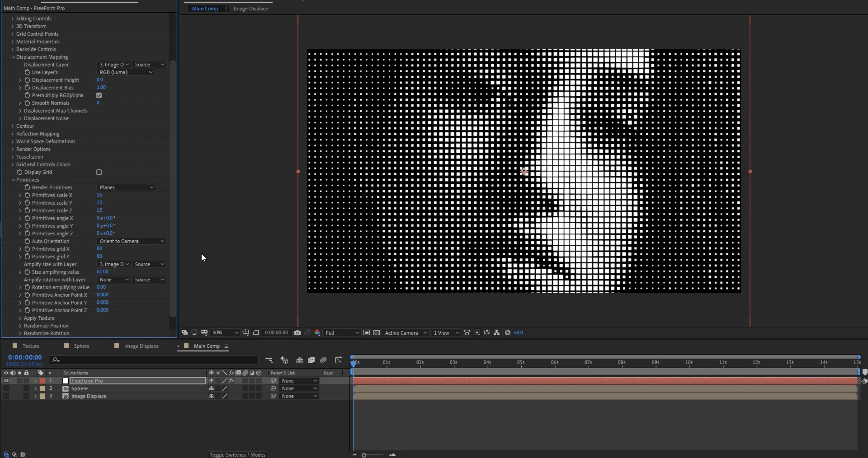Viewport: 868px width, 458px height.
Task: Click the Always Preview This View icon
Action: [184, 332]
